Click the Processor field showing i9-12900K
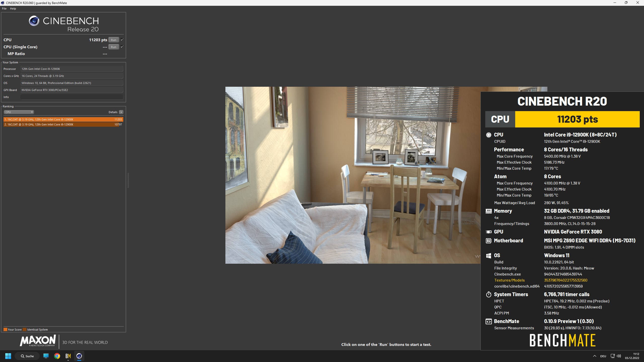644x362 pixels. 72,69
